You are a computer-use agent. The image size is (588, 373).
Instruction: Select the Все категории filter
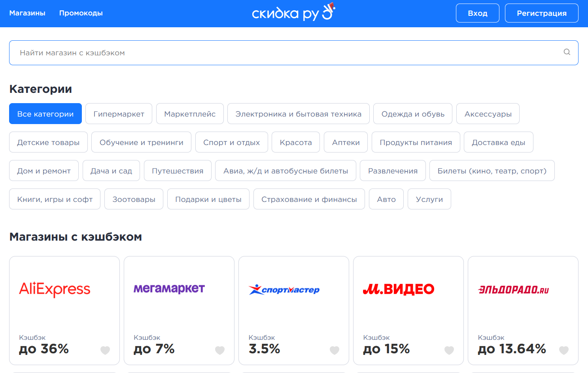click(45, 114)
